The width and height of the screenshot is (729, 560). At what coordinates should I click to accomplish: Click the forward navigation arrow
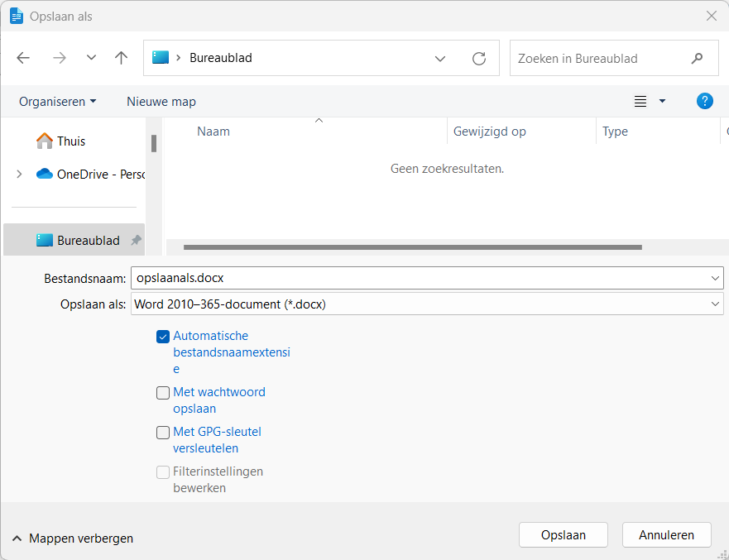click(59, 58)
